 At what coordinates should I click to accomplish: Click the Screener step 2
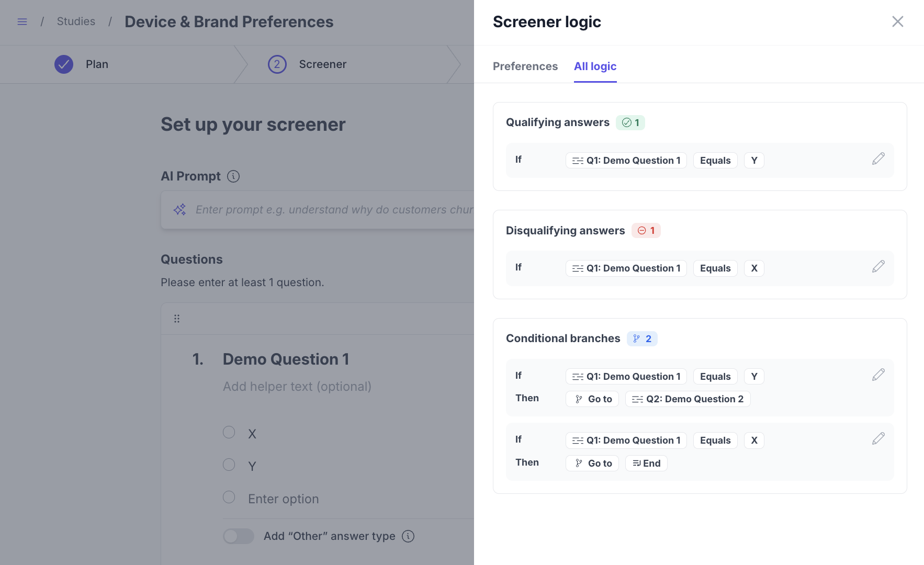click(322, 64)
